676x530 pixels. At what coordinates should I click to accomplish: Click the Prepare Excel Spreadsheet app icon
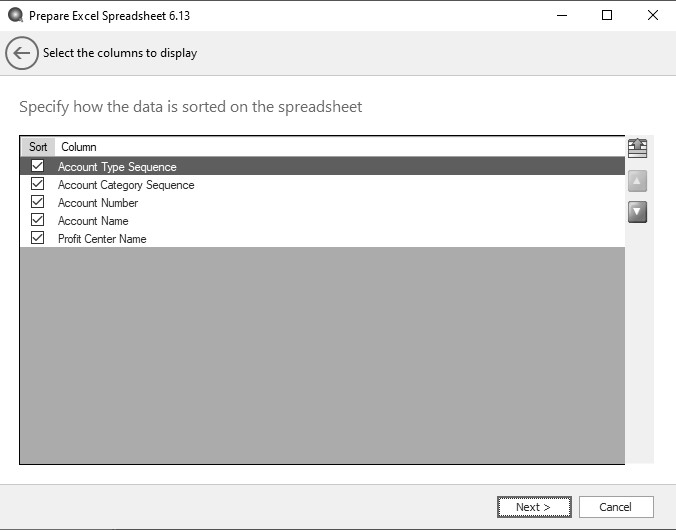(15, 16)
